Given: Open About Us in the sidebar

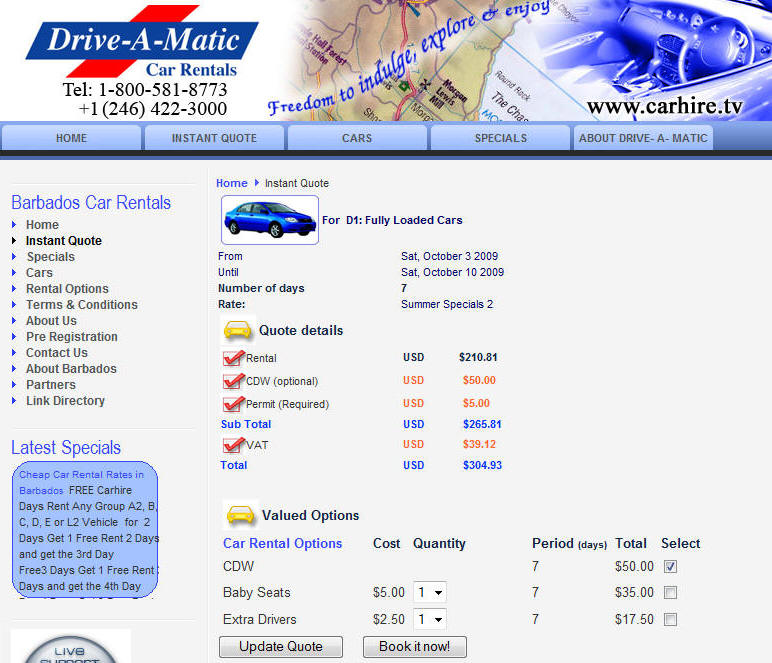Looking at the screenshot, I should click(x=51, y=320).
